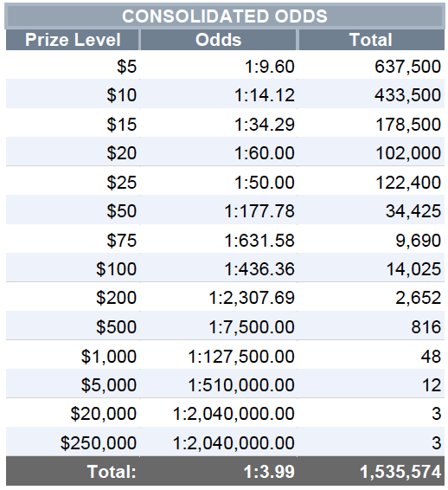This screenshot has width=448, height=490.
Task: Click the 9,690 total cell
Action: coord(371,239)
